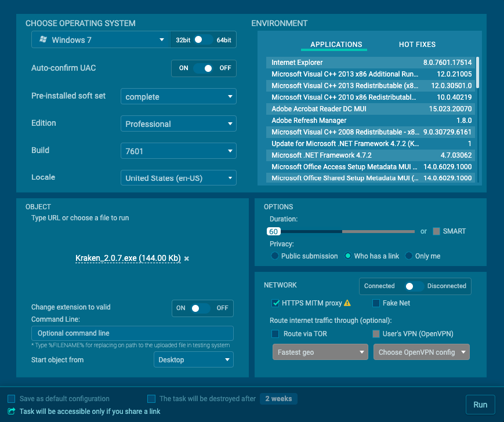Open the Choose OpenVPN config dropdown

(422, 352)
